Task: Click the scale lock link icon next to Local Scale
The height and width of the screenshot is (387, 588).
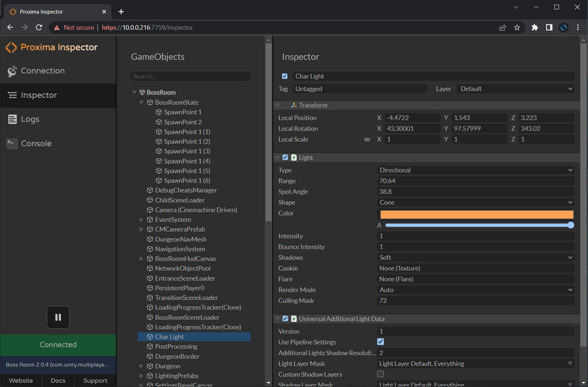Action: coord(367,139)
